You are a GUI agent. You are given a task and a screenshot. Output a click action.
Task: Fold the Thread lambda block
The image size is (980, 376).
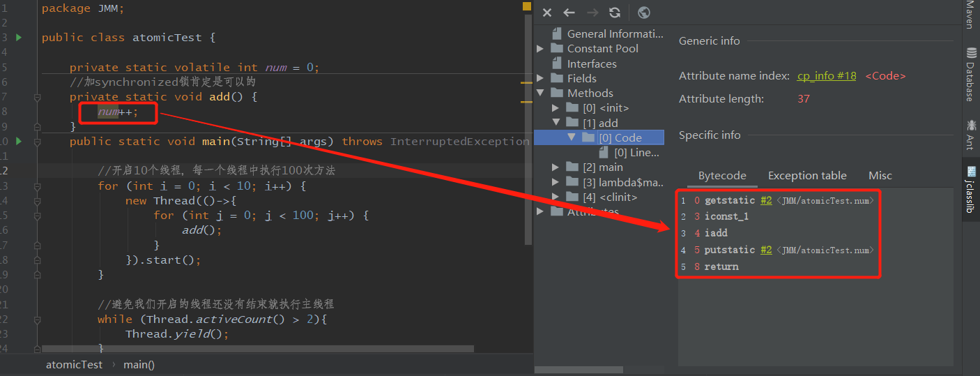click(x=38, y=201)
